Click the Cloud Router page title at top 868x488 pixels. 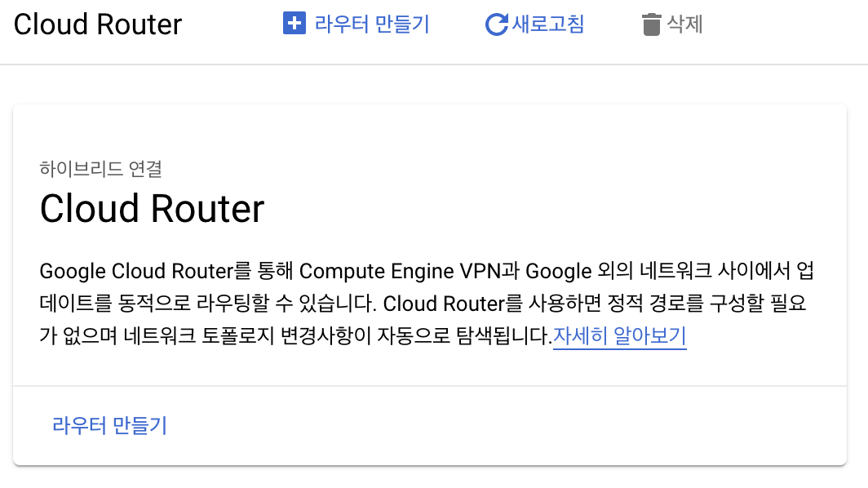97,24
